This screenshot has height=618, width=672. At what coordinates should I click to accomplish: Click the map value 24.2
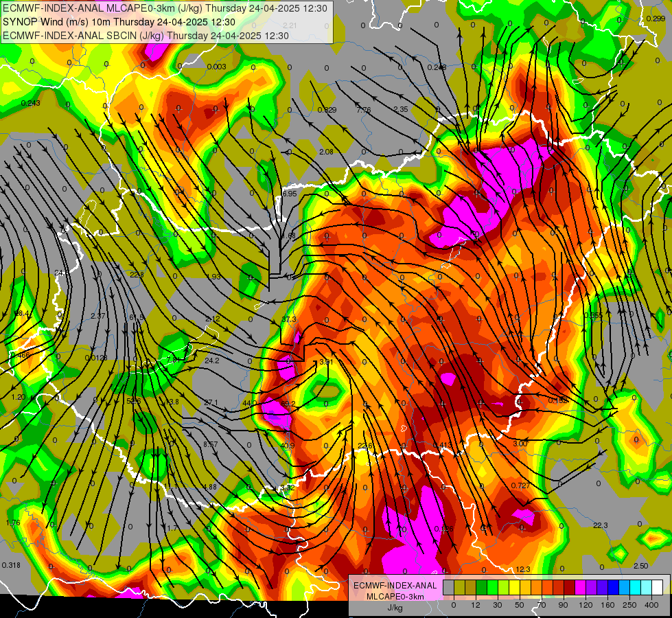click(x=211, y=360)
